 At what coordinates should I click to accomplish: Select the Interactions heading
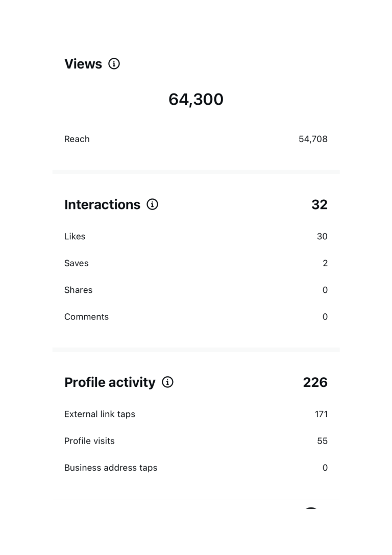(x=102, y=204)
